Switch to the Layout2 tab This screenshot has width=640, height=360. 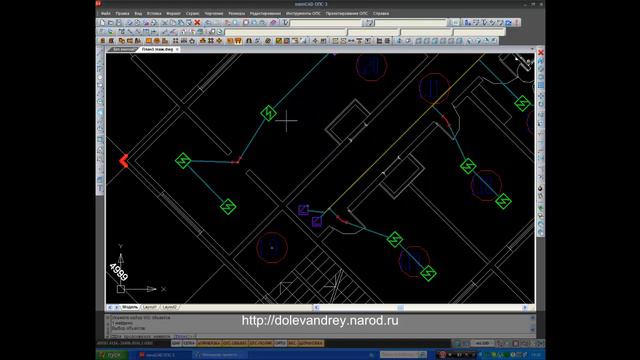(169, 307)
